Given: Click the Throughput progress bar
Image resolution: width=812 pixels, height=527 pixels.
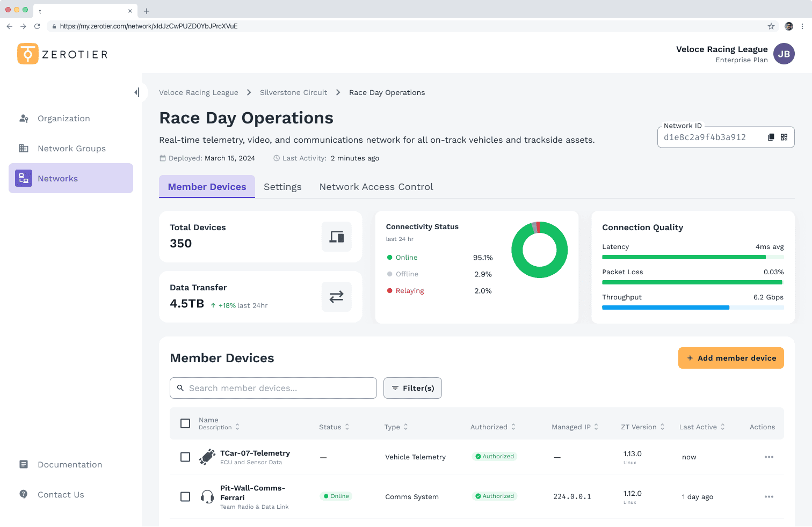Looking at the screenshot, I should pyautogui.click(x=693, y=308).
